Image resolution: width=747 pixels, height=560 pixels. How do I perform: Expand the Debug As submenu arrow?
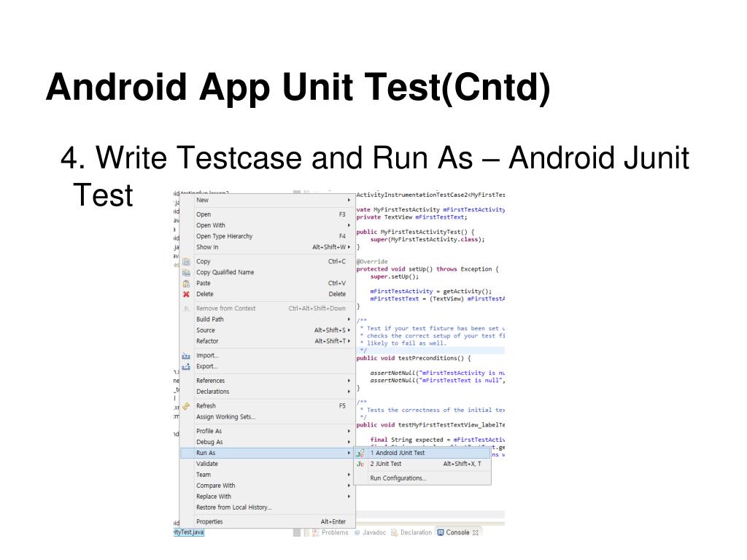(349, 443)
